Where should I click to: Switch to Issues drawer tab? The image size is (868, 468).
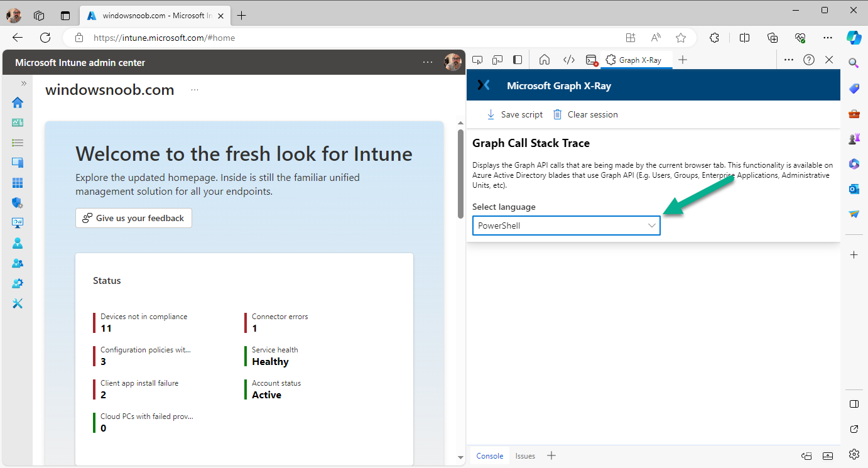[525, 456]
